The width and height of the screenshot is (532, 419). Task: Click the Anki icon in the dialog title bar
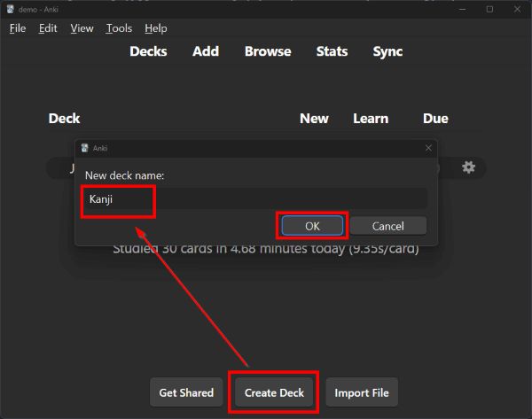pos(84,148)
